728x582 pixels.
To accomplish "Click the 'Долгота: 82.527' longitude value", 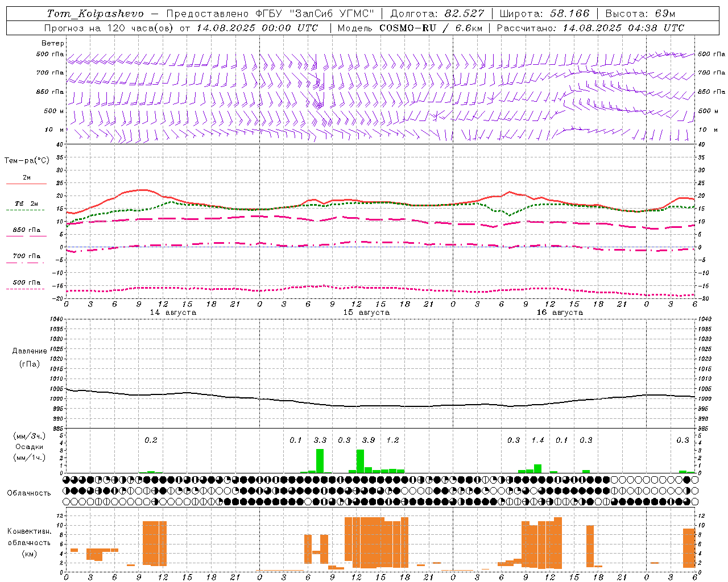I will tap(437, 14).
